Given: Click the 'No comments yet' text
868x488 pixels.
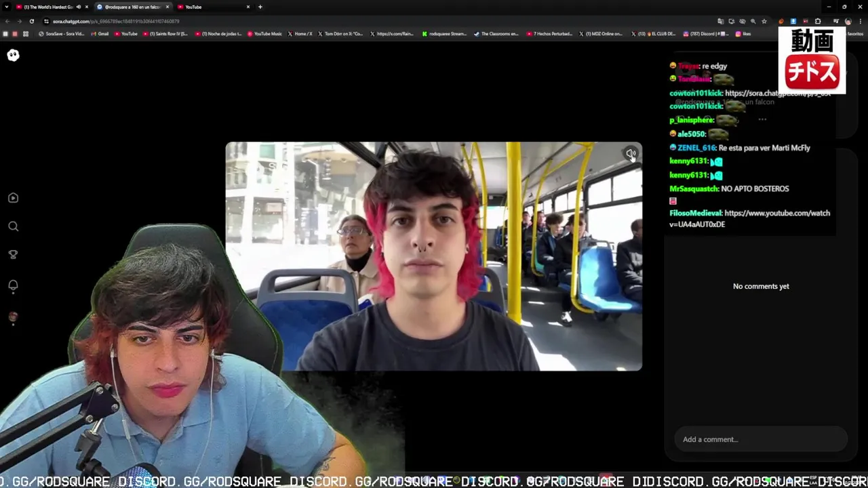Looking at the screenshot, I should (761, 286).
